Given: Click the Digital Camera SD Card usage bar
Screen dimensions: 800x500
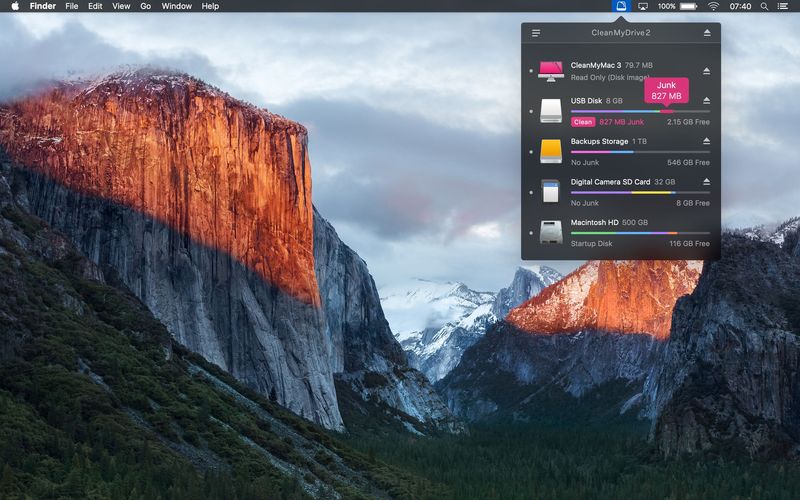Looking at the screenshot, I should click(640, 192).
